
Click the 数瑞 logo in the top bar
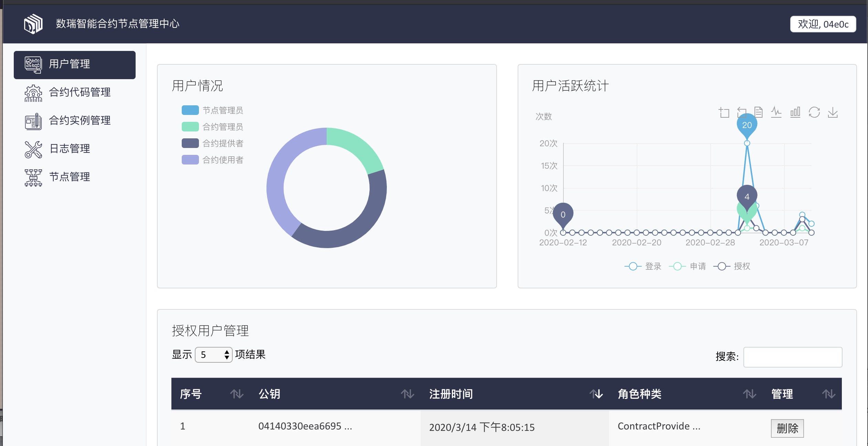tap(33, 23)
